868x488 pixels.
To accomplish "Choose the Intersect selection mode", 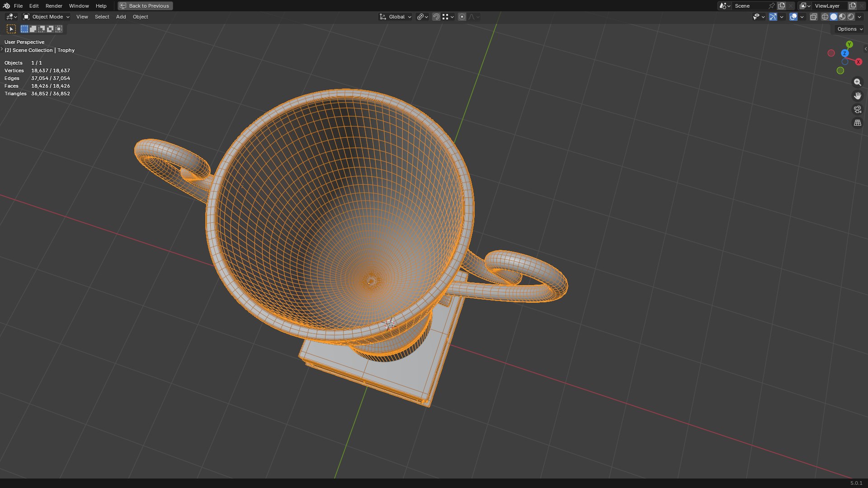I will pyautogui.click(x=59, y=29).
